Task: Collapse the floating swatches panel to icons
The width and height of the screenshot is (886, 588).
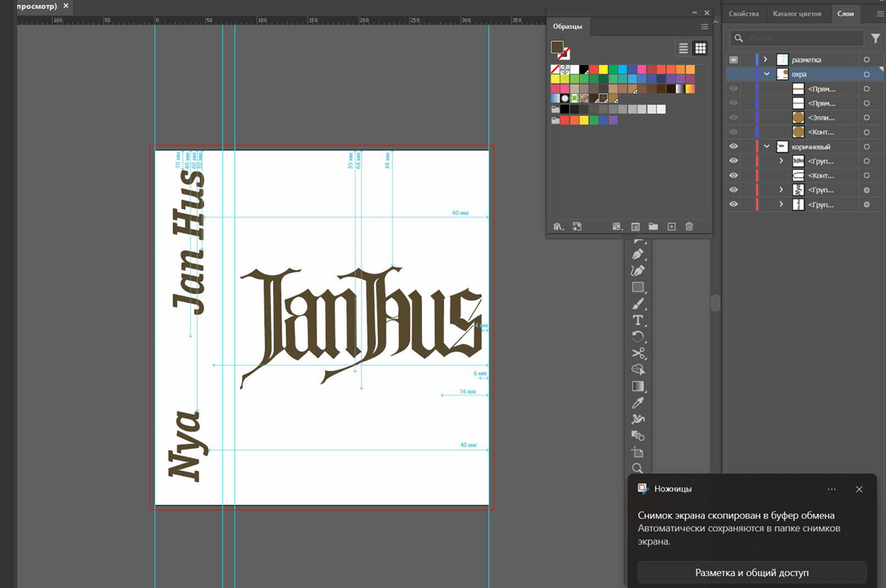Action: coord(694,13)
